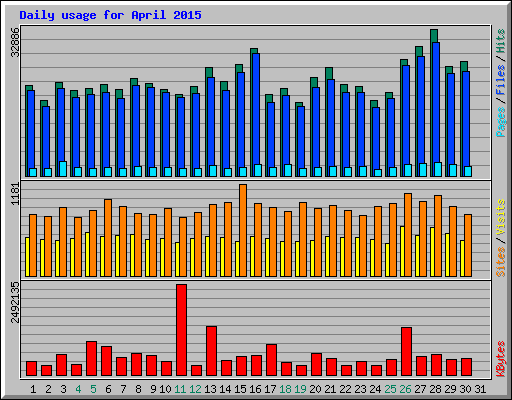Click the orange visits bar for day 30

[x=468, y=245]
